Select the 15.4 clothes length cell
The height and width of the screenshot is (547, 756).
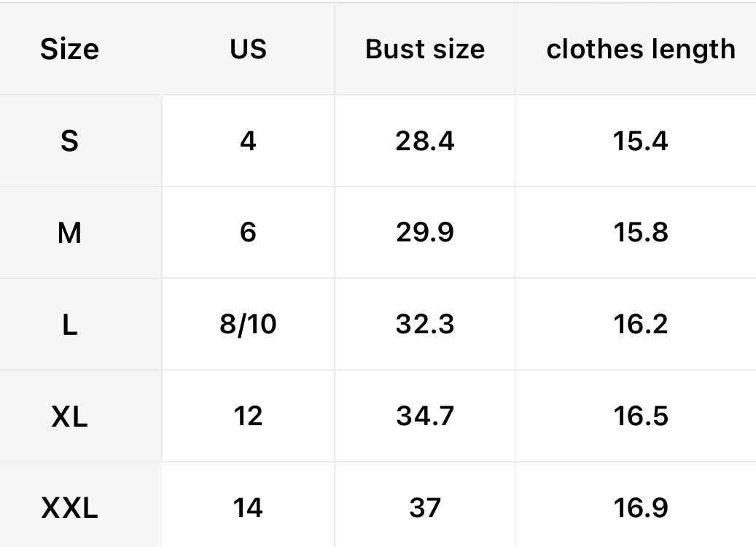tap(640, 141)
